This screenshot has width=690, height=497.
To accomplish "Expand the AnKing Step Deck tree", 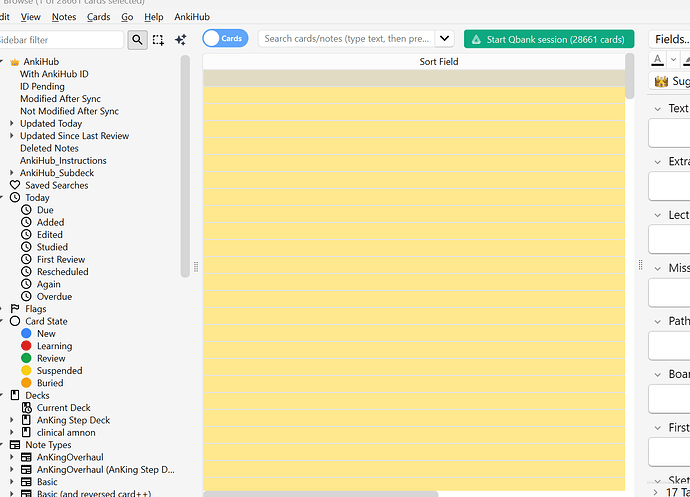I will (x=12, y=420).
